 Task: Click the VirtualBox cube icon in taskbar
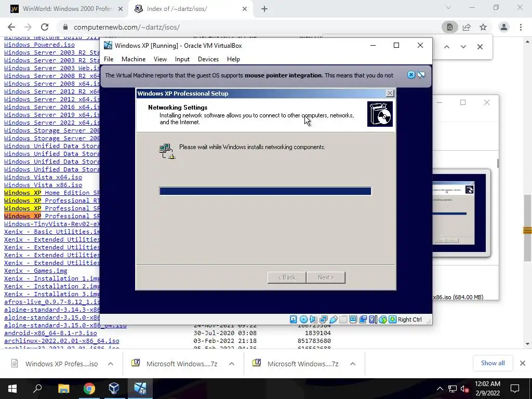click(114, 388)
